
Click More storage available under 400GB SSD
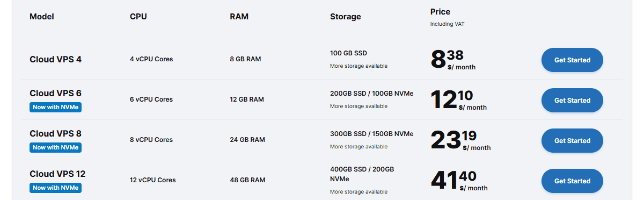coord(358,192)
